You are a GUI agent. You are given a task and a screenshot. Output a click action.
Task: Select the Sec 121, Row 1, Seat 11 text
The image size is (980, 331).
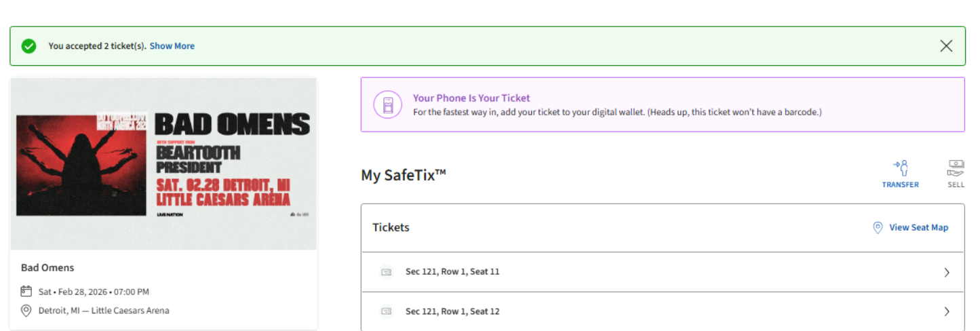(x=452, y=272)
